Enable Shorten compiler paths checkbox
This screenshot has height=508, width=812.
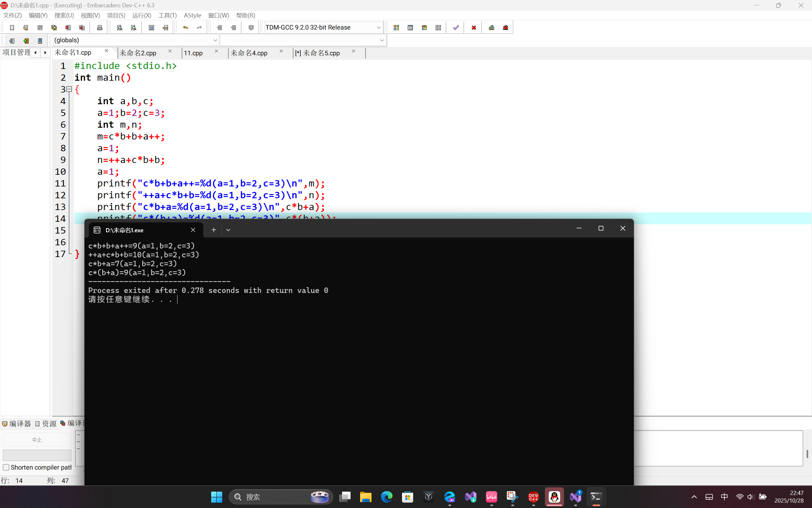coord(6,467)
